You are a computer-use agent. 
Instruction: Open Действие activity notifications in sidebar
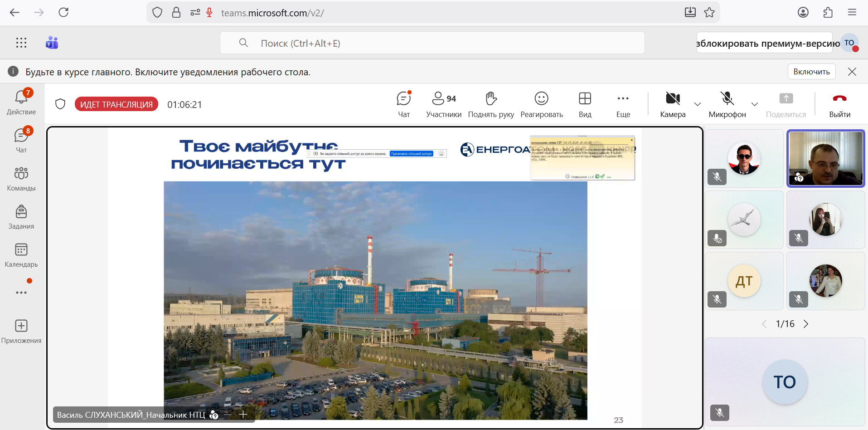(21, 102)
